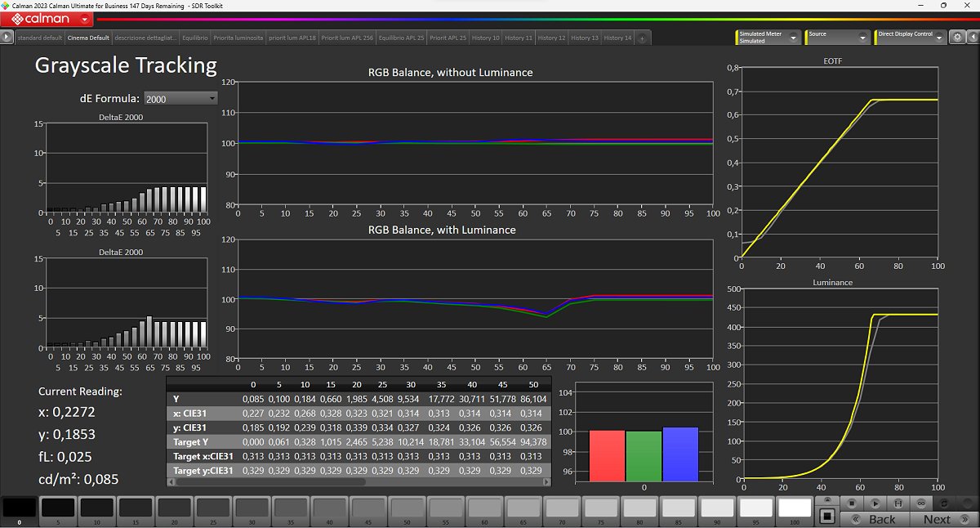Click the continuous read infinity icon
Screen dimensions: 980x528
(922, 503)
